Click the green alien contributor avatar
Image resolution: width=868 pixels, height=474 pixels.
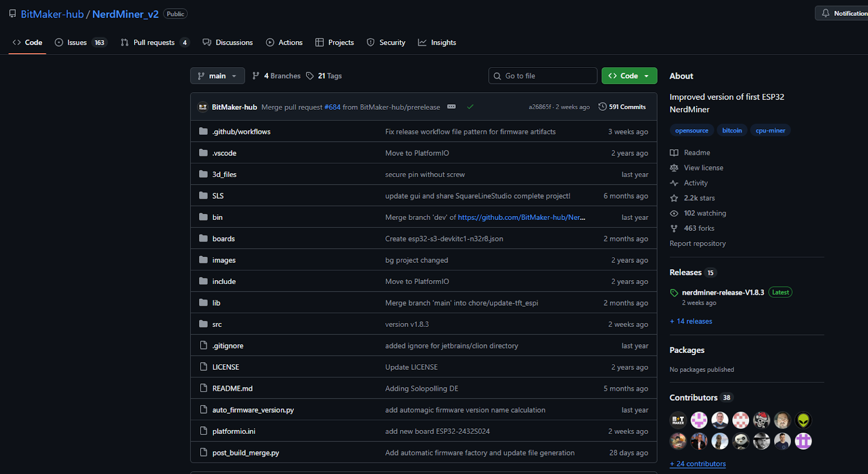click(x=803, y=420)
